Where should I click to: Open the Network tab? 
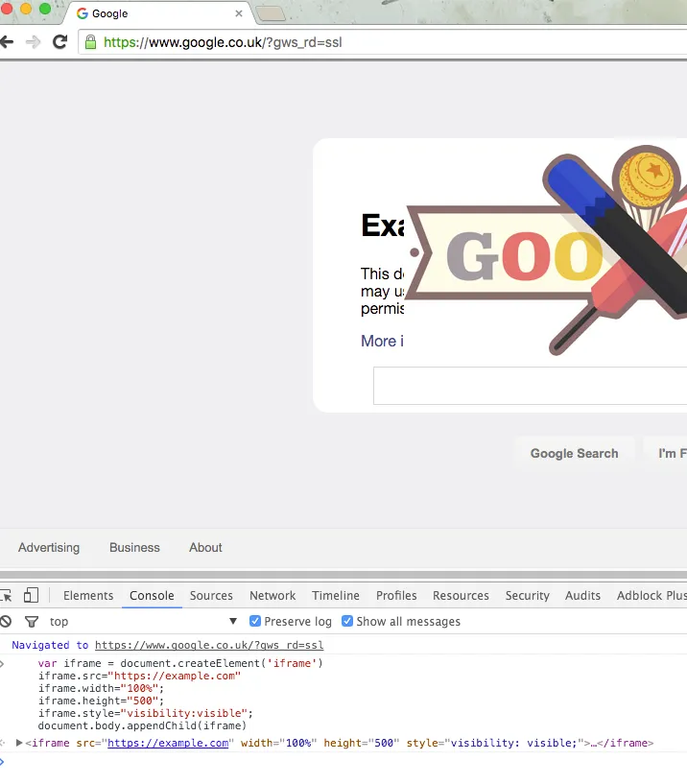[x=272, y=596]
